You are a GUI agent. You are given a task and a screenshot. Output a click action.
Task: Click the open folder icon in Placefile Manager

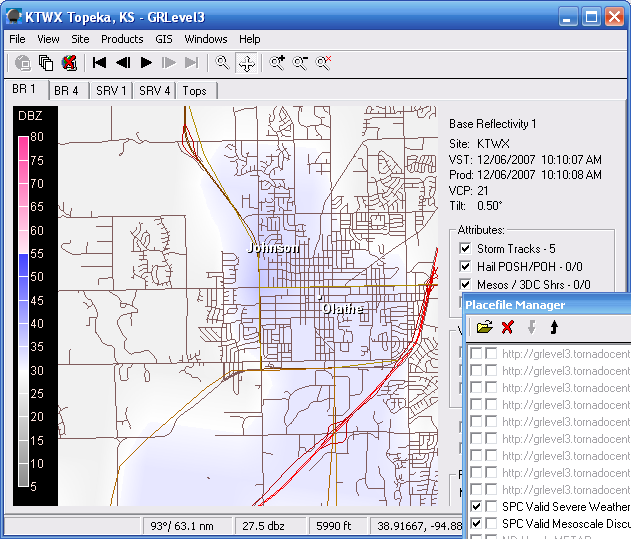click(x=485, y=327)
